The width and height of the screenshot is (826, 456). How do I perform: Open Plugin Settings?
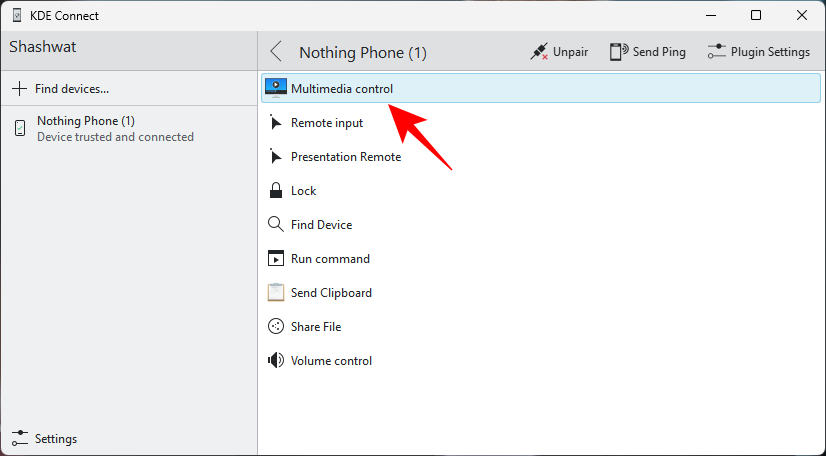[759, 52]
